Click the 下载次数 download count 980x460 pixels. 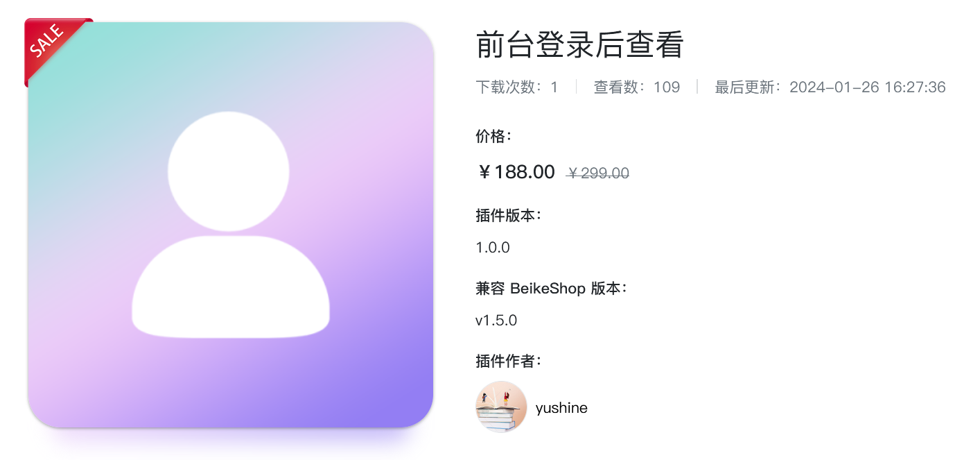(x=517, y=87)
